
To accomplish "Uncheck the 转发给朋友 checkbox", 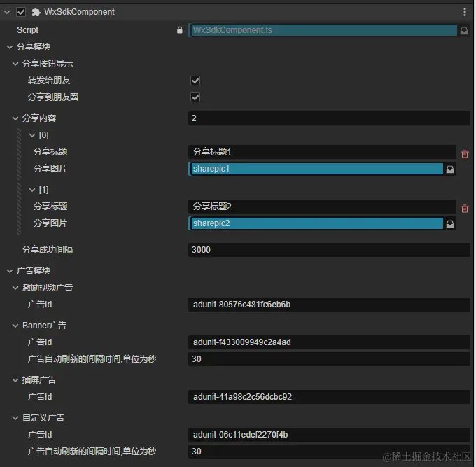I will pos(195,81).
